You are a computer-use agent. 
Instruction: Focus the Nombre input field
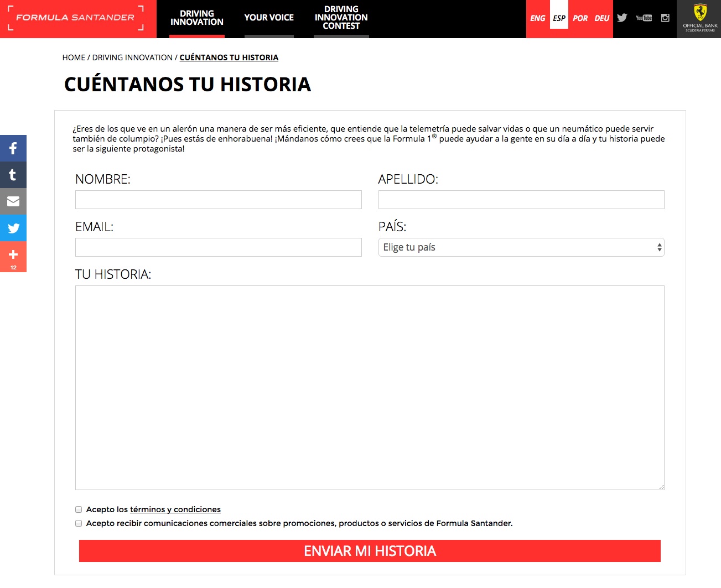click(219, 200)
